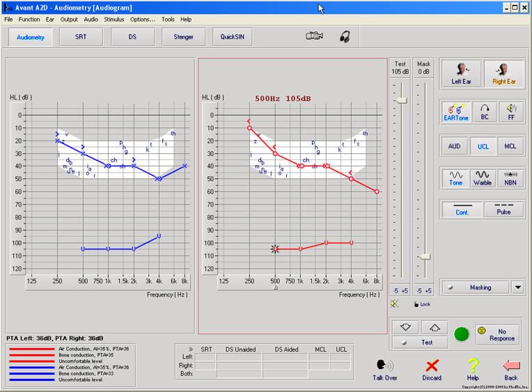532x392 pixels.
Task: Open the Options menu
Action: 143,19
